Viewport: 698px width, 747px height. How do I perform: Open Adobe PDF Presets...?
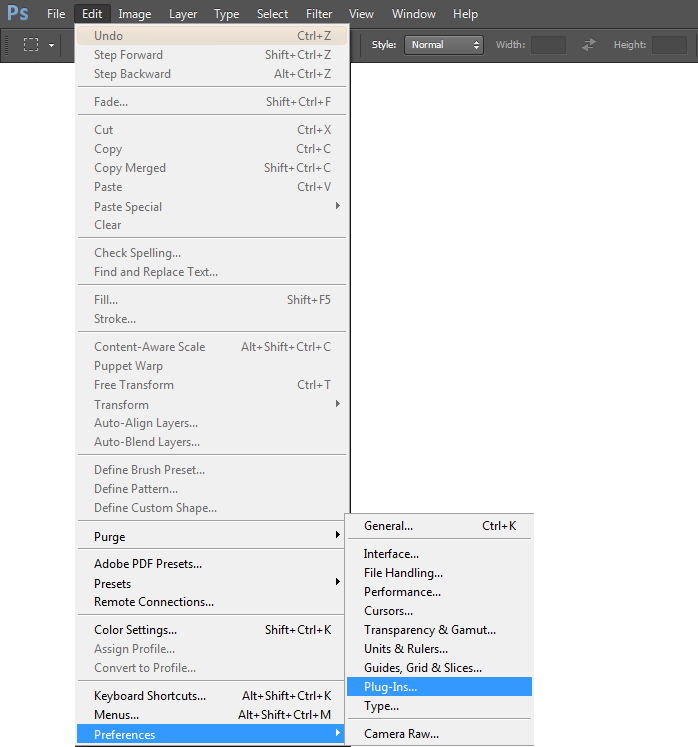211,564
